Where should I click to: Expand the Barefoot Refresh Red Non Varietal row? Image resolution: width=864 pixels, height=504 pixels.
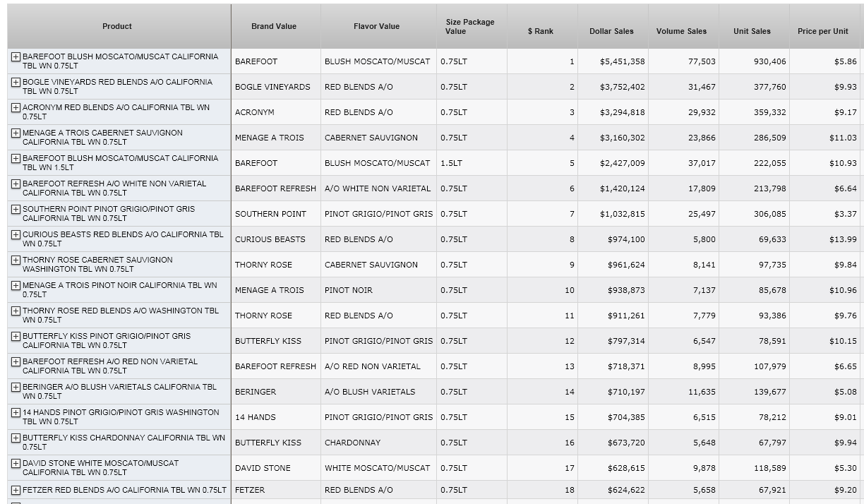click(x=16, y=361)
